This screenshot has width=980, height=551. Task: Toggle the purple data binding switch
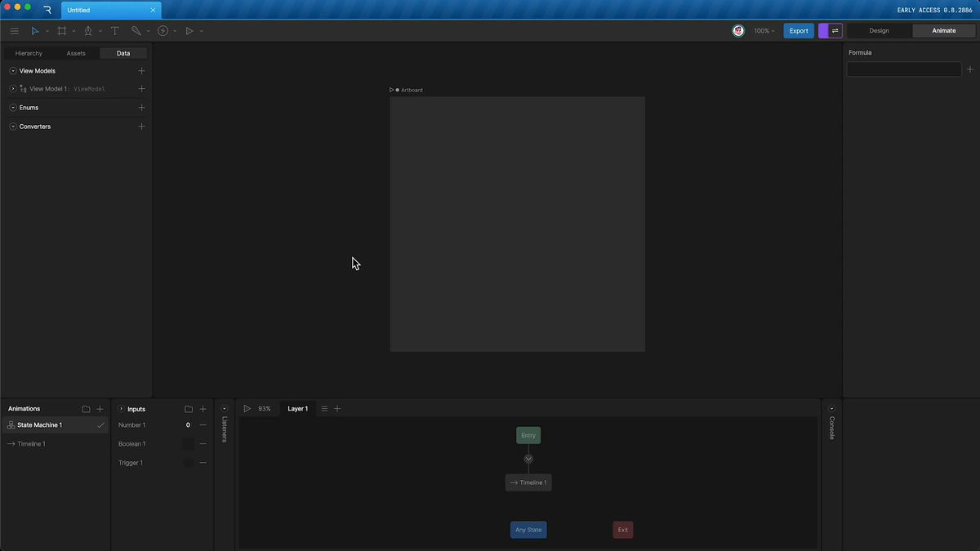tap(831, 31)
